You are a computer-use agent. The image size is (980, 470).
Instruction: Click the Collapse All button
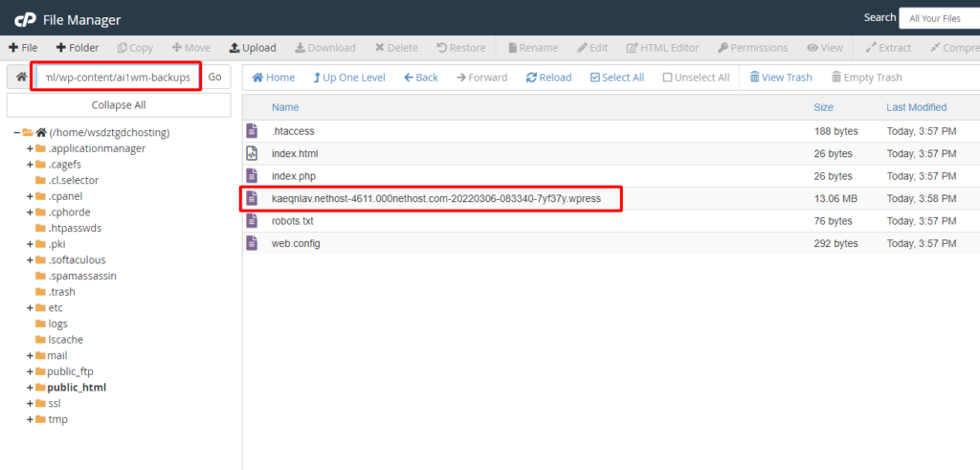coord(119,105)
